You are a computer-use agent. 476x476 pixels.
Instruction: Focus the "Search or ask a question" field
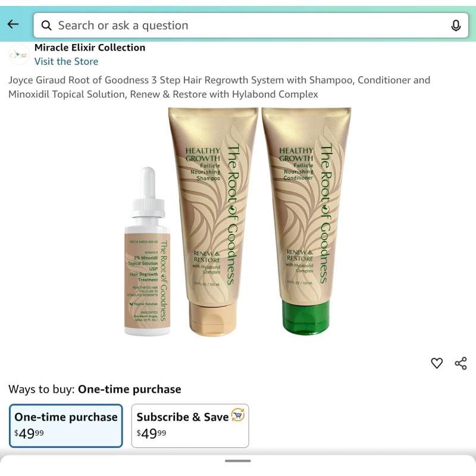coord(250,26)
